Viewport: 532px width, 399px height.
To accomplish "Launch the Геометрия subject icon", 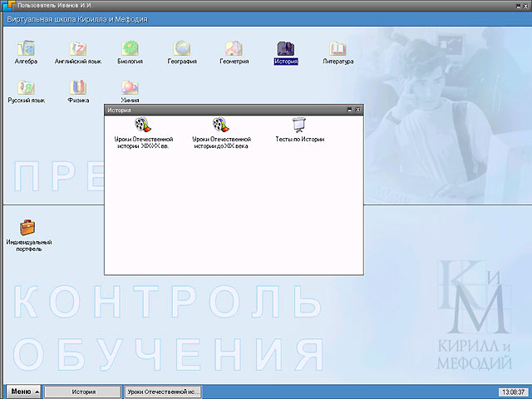I will point(234,48).
